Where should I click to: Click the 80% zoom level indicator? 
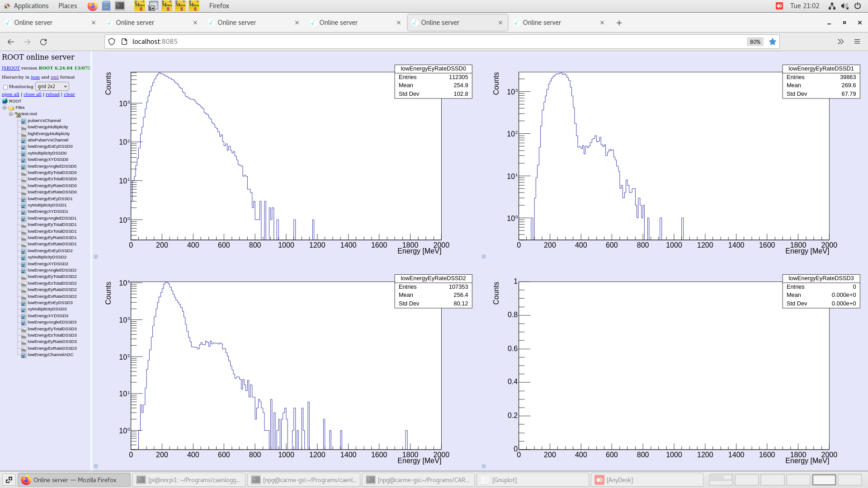click(755, 42)
